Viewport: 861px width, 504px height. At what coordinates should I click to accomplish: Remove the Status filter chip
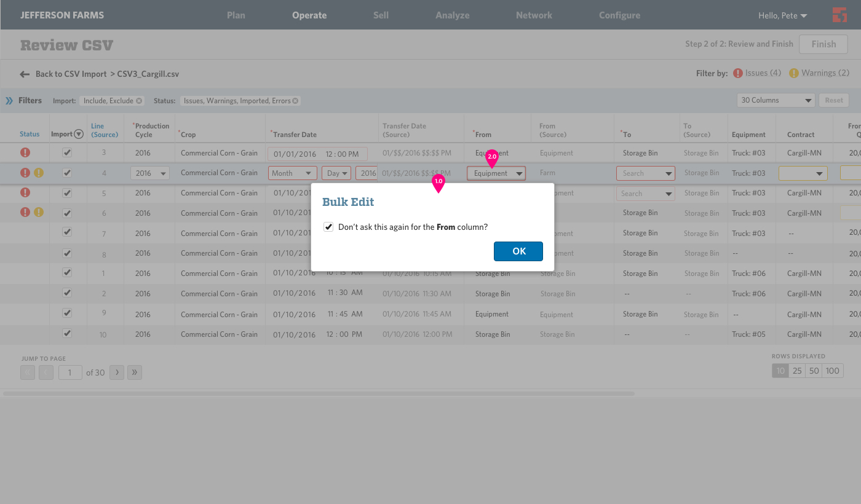[295, 101]
